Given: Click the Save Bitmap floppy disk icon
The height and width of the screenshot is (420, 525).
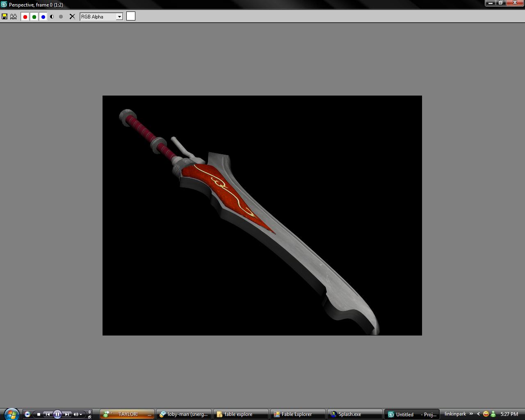Looking at the screenshot, I should tap(5, 17).
